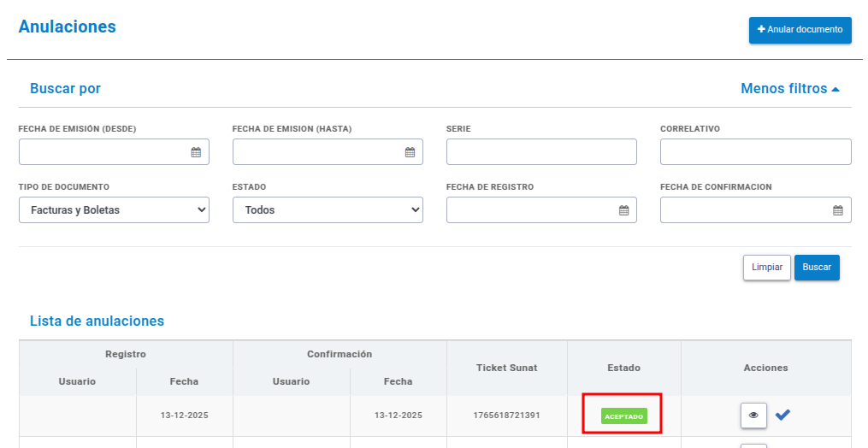Click the Estado column header
Image resolution: width=868 pixels, height=448 pixels.
(624, 368)
